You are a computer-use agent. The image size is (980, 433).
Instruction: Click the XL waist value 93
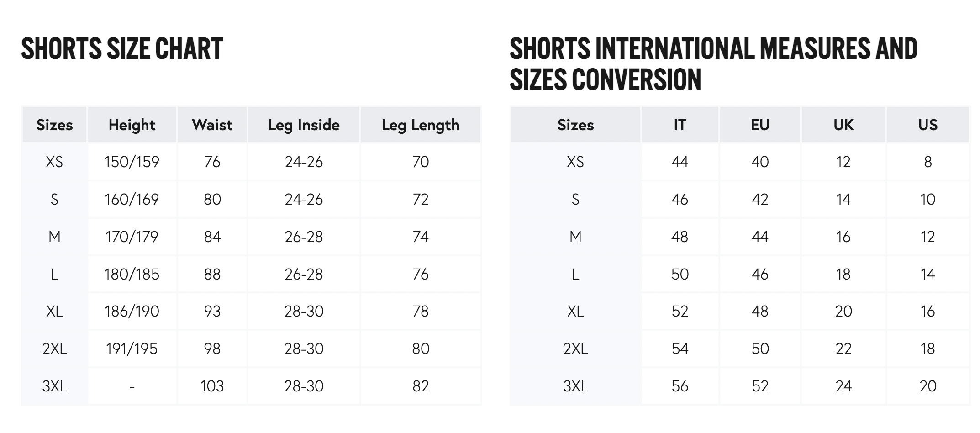pos(212,312)
